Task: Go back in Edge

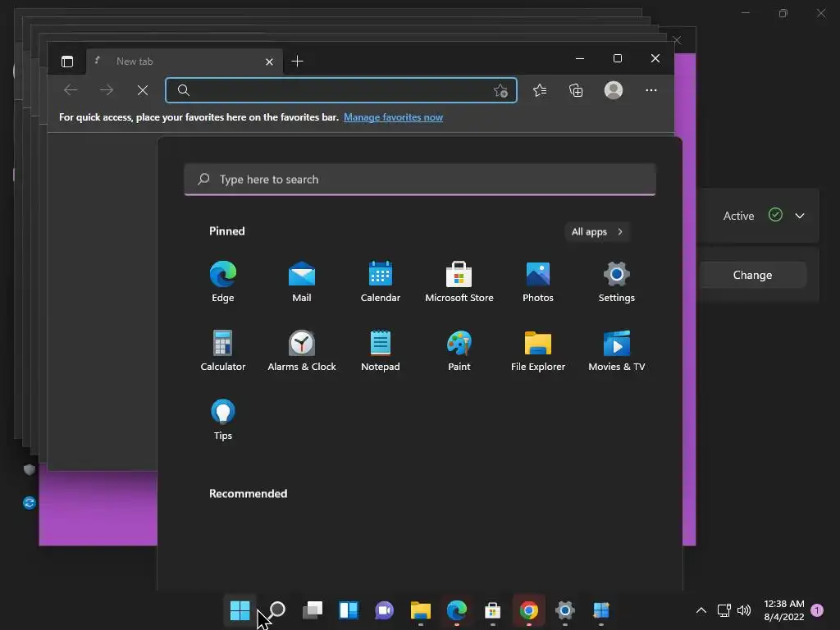Action: [71, 90]
